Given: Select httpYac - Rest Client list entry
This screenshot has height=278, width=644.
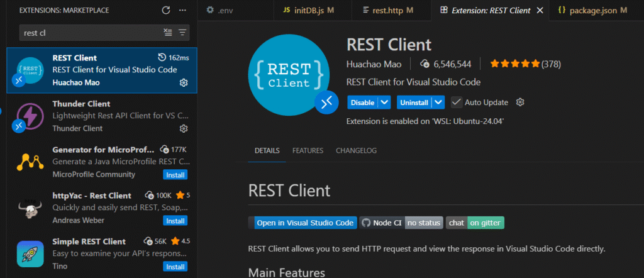Looking at the screenshot, I should [x=102, y=208].
